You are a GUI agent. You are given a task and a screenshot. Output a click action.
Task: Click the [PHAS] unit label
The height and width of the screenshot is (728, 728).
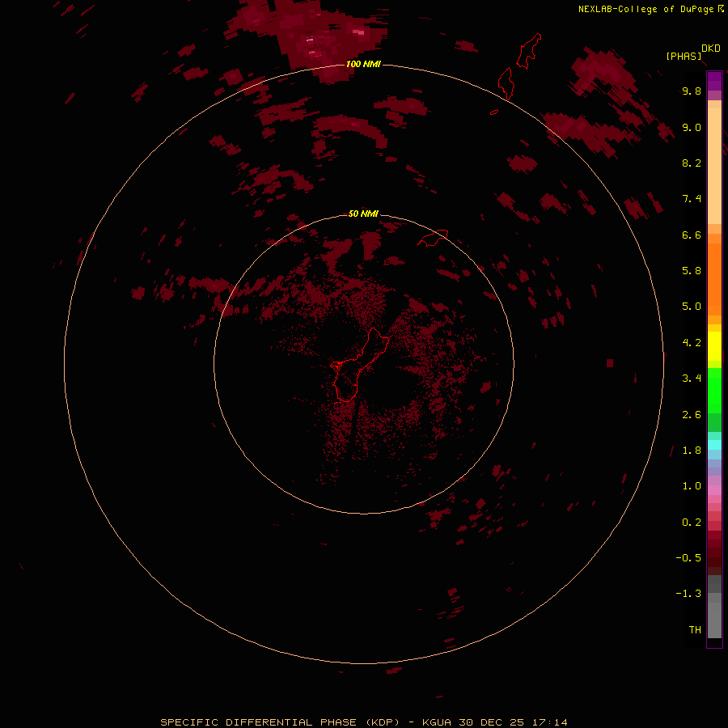pos(684,56)
